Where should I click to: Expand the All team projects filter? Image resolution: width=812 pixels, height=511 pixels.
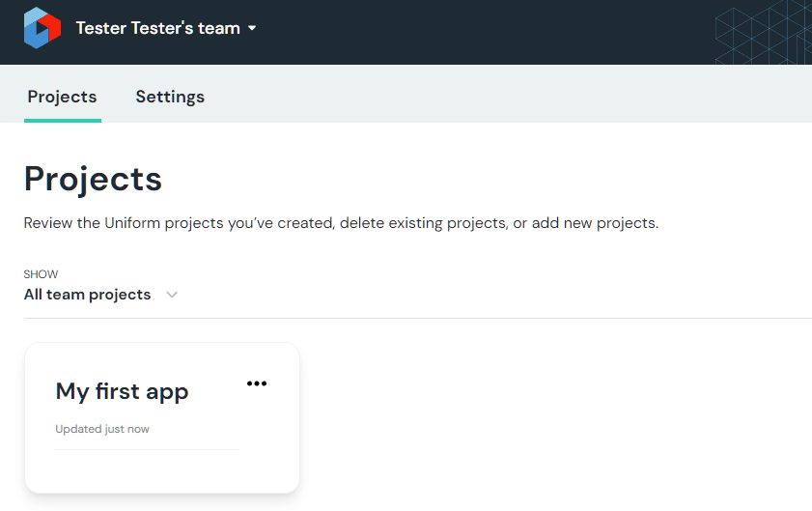pos(88,295)
